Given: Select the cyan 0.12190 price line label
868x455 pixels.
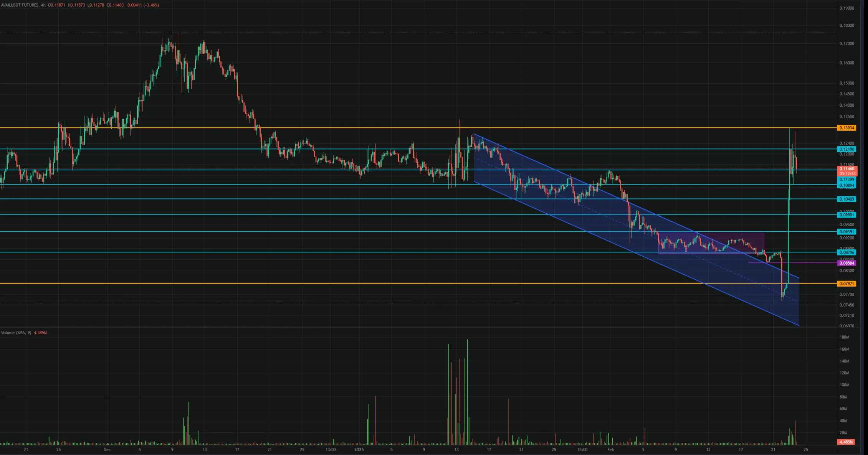Looking at the screenshot, I should pyautogui.click(x=847, y=149).
